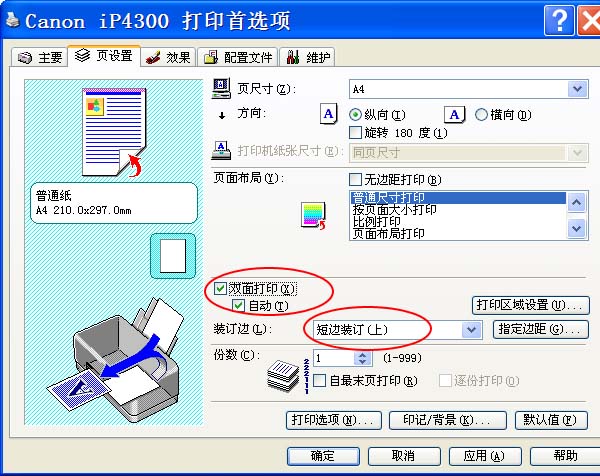
Task: Click the landscape orientation A icon
Action: click(454, 114)
